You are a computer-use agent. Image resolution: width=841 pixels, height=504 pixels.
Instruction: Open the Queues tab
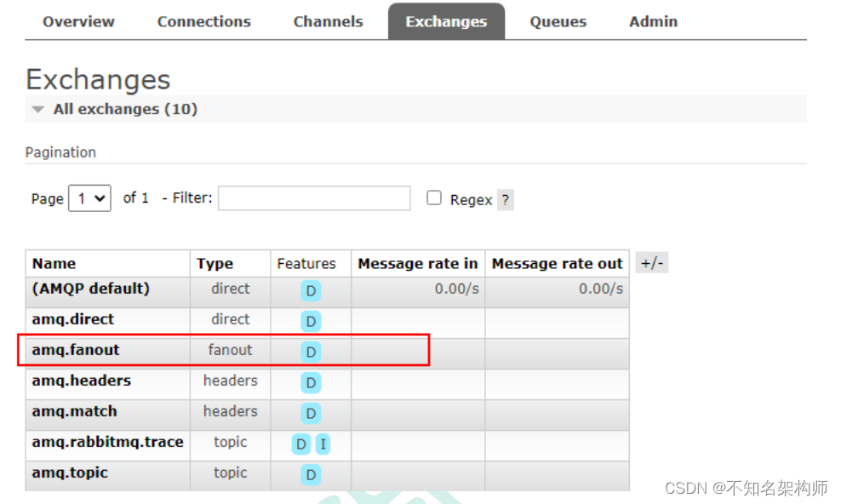[558, 21]
